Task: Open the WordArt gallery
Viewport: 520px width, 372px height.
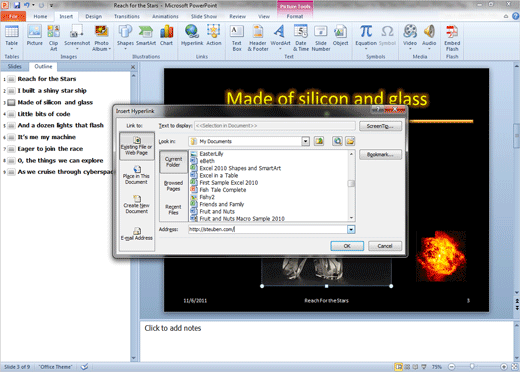Action: (x=280, y=37)
